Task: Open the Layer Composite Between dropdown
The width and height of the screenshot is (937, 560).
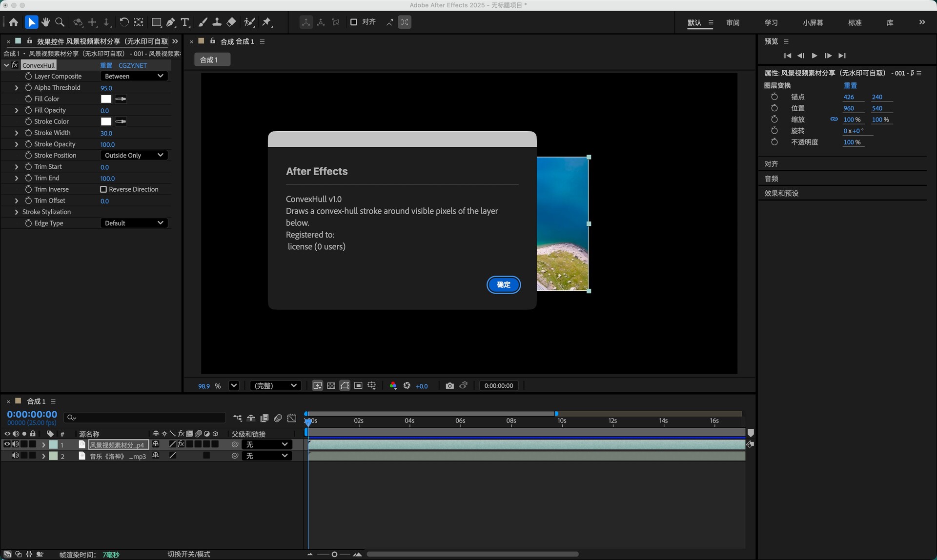Action: point(134,76)
